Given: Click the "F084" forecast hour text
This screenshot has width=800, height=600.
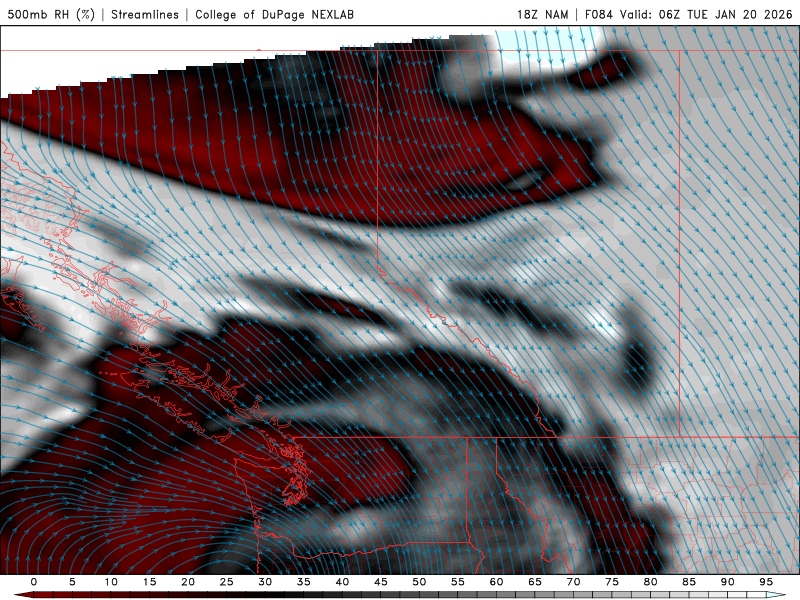Looking at the screenshot, I should (598, 14).
